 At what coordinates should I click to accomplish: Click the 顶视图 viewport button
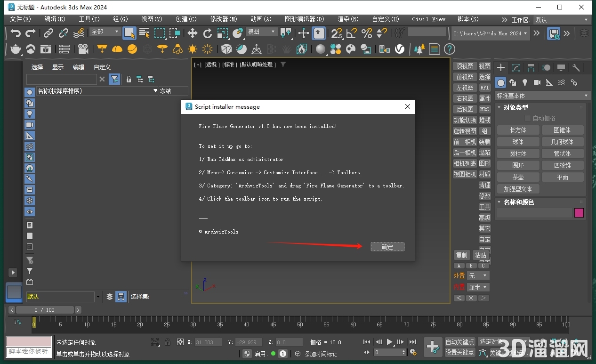point(465,66)
